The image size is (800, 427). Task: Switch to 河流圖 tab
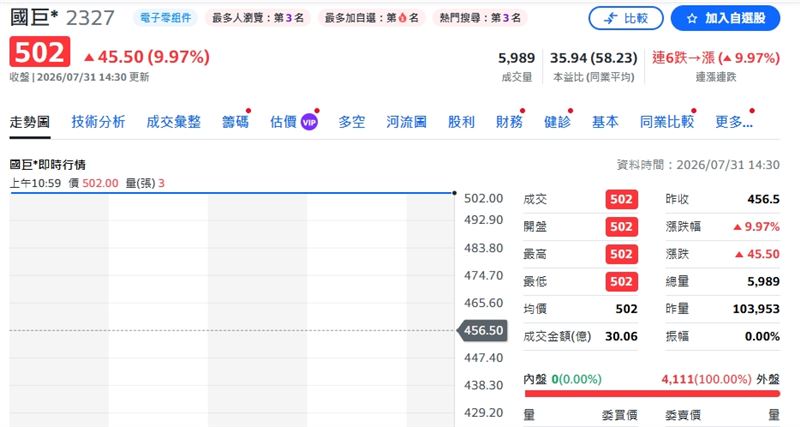(406, 122)
